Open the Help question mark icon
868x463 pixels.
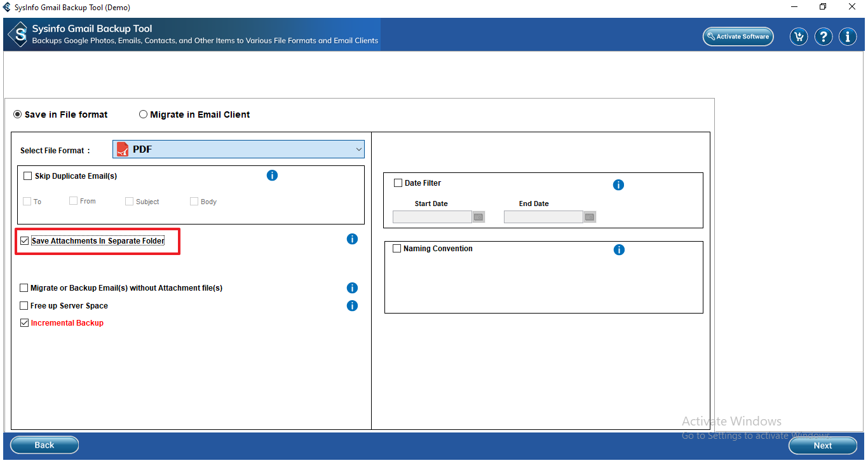click(x=824, y=37)
